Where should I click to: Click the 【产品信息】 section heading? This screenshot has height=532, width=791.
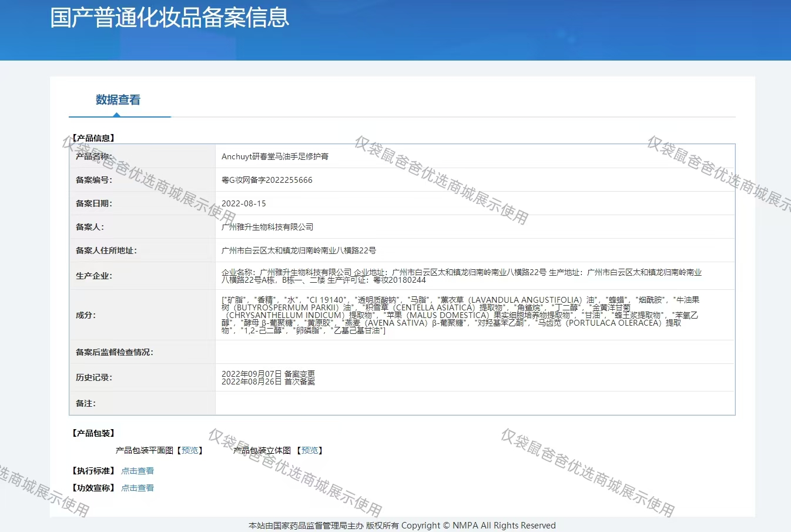(93, 138)
